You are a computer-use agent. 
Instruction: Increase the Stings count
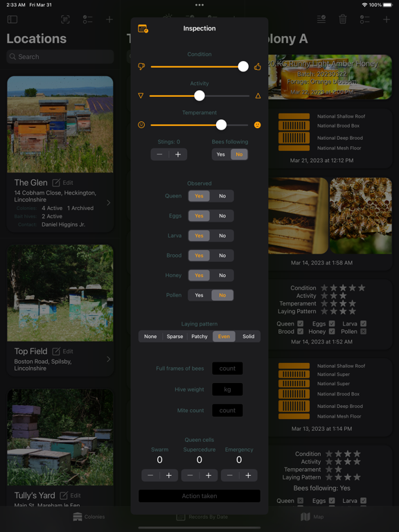pos(178,154)
